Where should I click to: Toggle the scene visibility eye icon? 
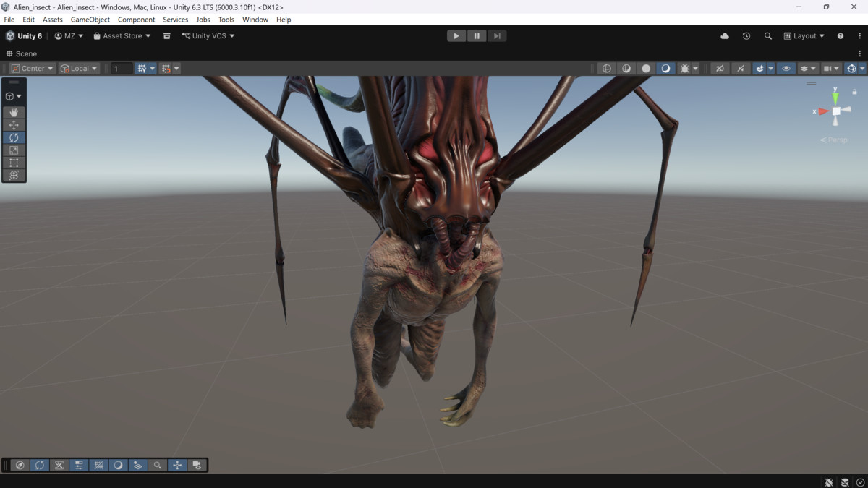786,68
